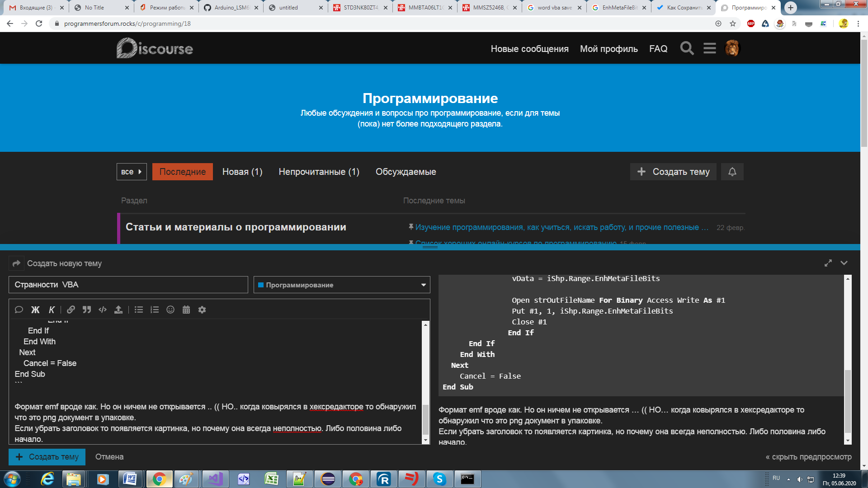Image resolution: width=868 pixels, height=488 pixels.
Task: Open Chrome profile avatar
Action: pos(844,23)
